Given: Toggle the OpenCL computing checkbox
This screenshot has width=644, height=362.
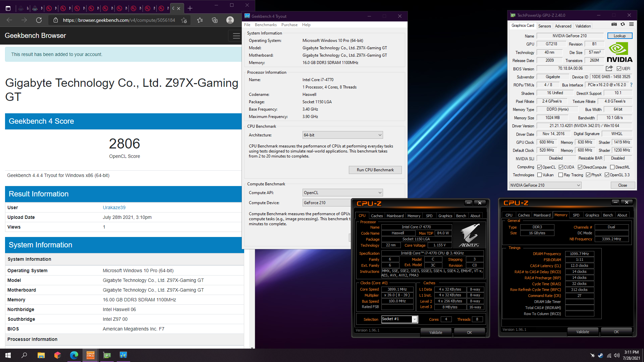Looking at the screenshot, I should coord(539,167).
